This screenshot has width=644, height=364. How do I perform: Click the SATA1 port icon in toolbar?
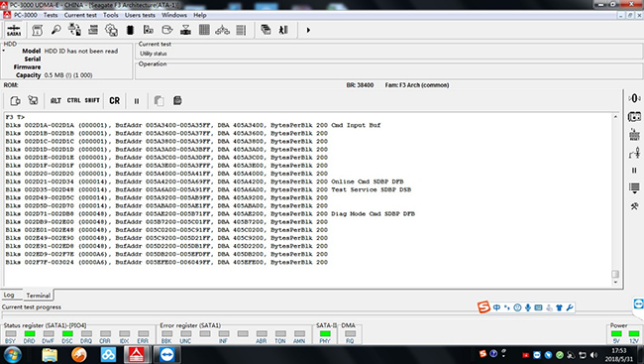click(14, 30)
